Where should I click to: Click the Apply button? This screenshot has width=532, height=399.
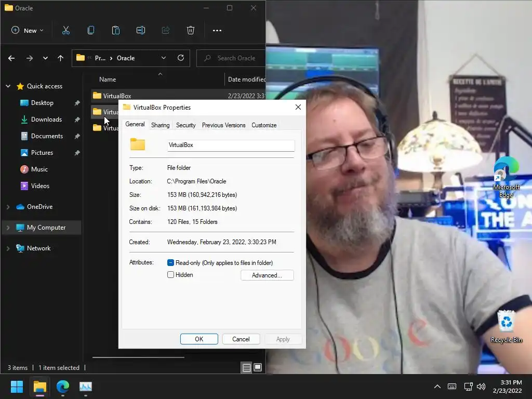283,339
